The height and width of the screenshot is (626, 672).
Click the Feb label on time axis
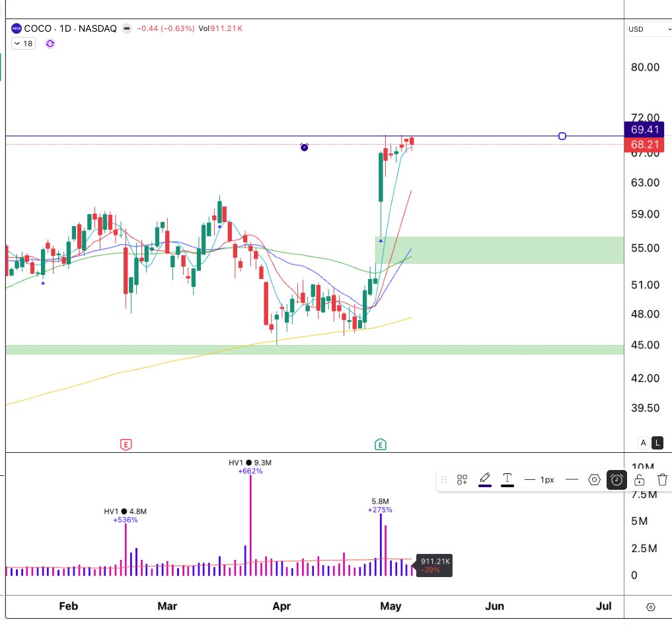(x=69, y=606)
